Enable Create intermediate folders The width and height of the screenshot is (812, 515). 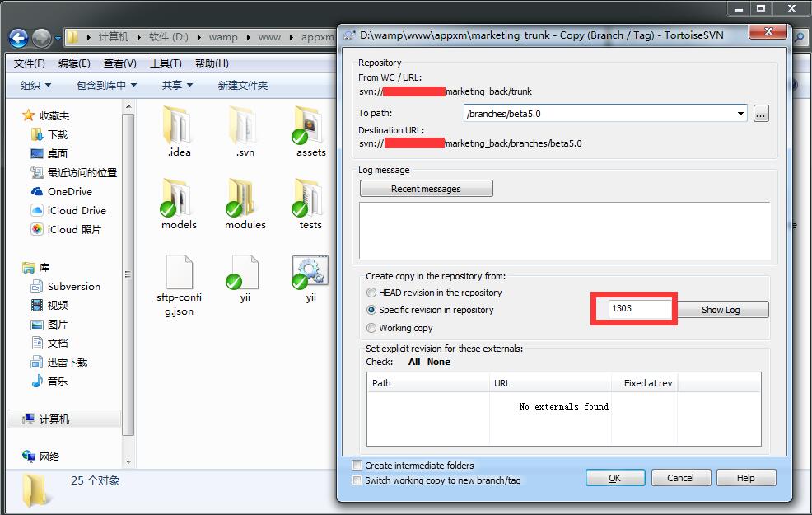pyautogui.click(x=357, y=465)
